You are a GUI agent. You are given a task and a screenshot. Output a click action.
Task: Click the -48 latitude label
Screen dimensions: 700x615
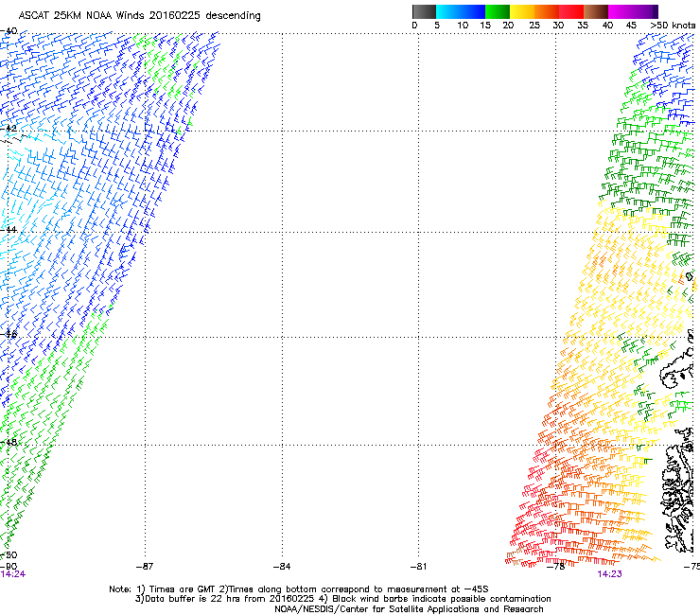9,442
